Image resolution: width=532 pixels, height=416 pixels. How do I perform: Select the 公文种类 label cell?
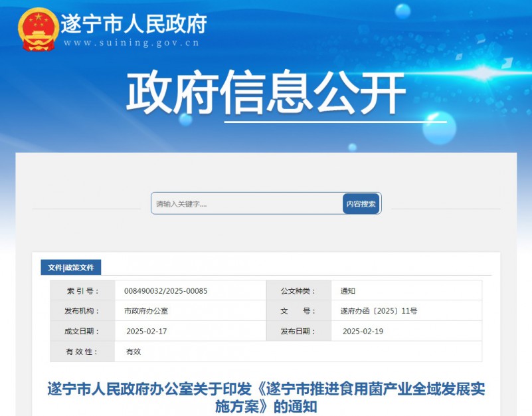299,290
